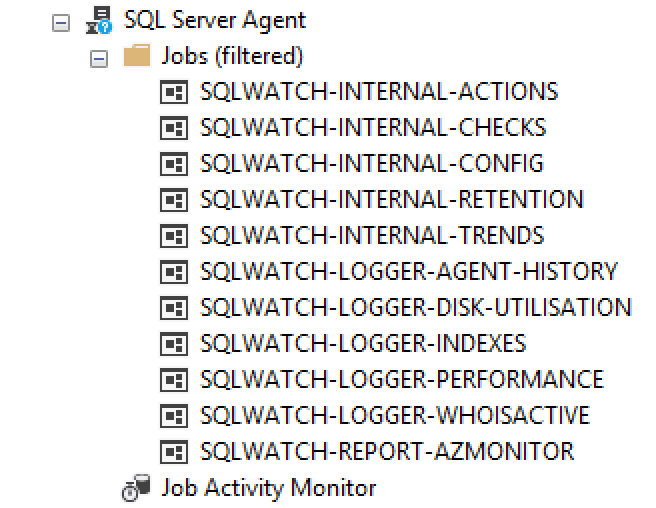This screenshot has width=656, height=508.
Task: Click the Jobs folder icon
Action: click(x=137, y=55)
